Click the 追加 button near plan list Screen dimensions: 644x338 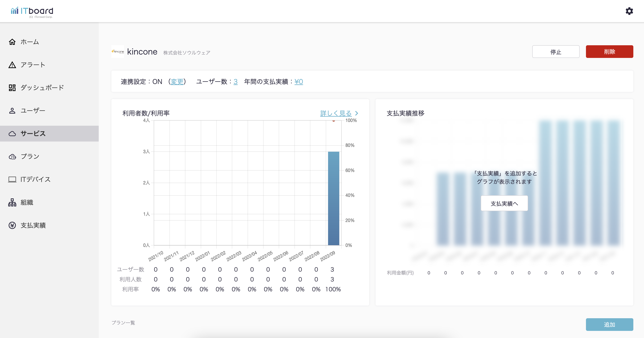tap(609, 325)
